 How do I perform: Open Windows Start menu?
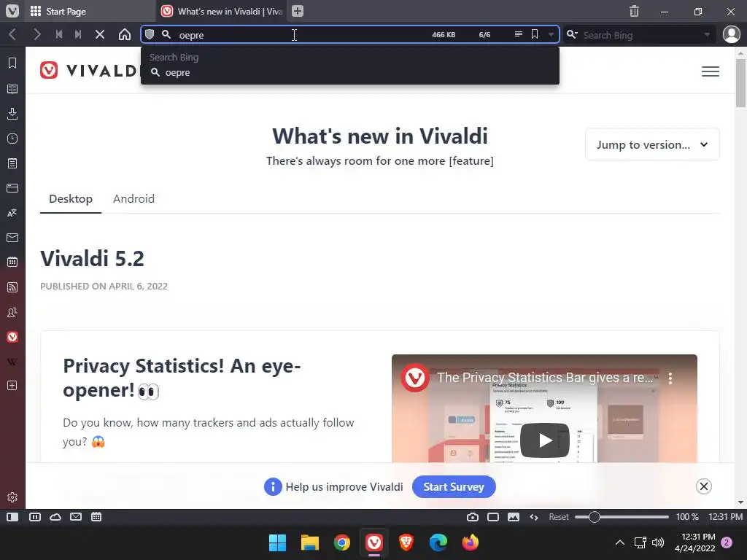click(277, 542)
